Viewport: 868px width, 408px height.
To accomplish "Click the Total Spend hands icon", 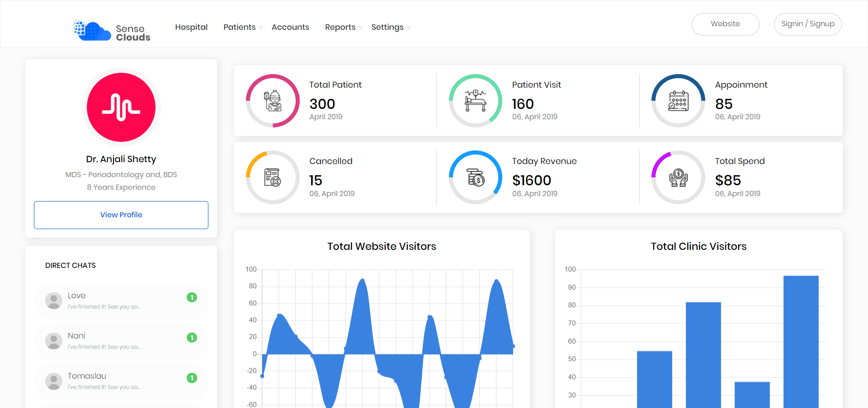I will [x=678, y=177].
